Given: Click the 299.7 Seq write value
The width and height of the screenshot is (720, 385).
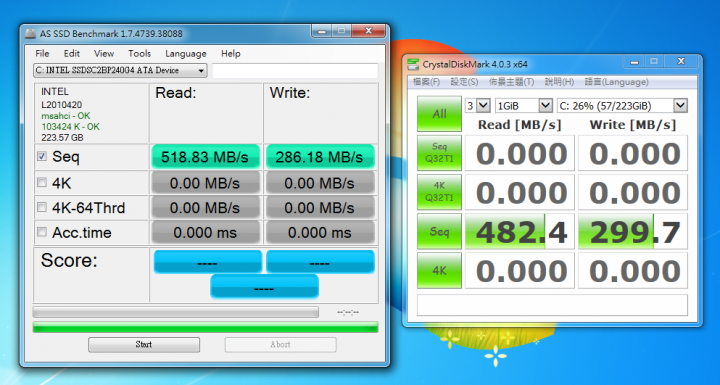Looking at the screenshot, I should pos(633,231).
